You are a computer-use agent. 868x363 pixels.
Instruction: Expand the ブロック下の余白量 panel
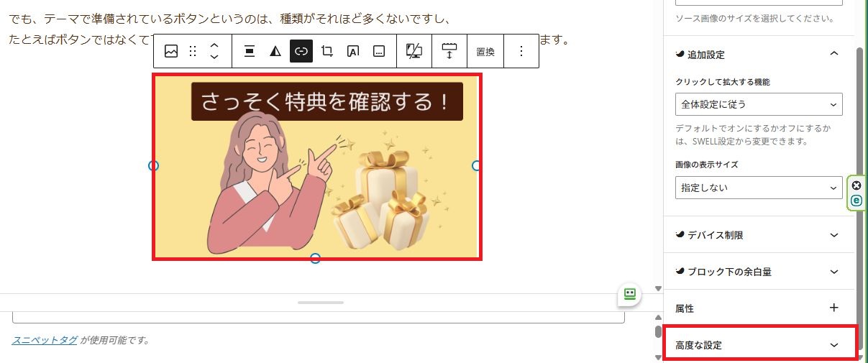click(759, 272)
